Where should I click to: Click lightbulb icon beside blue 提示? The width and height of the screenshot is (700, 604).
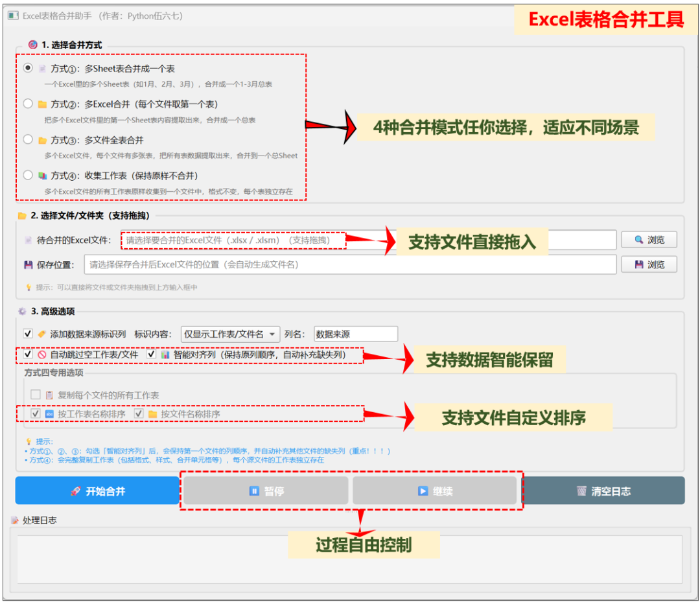pyautogui.click(x=29, y=441)
